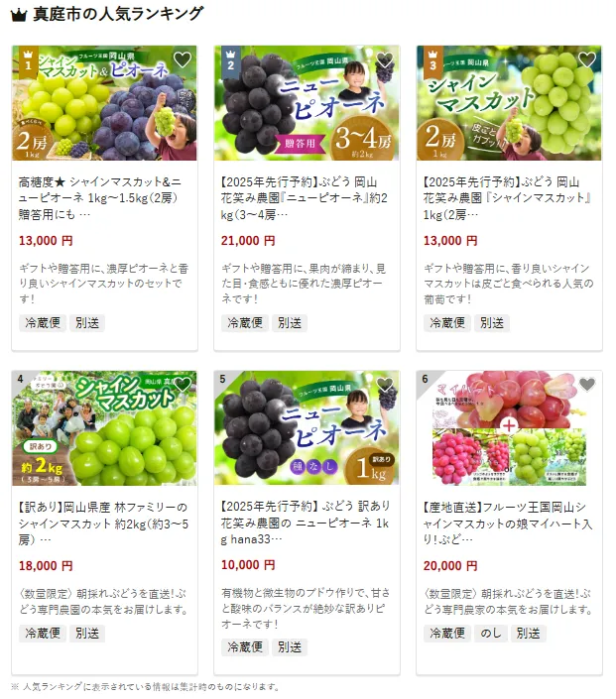
Task: Click the crown rank 2 badge
Action: point(230,61)
